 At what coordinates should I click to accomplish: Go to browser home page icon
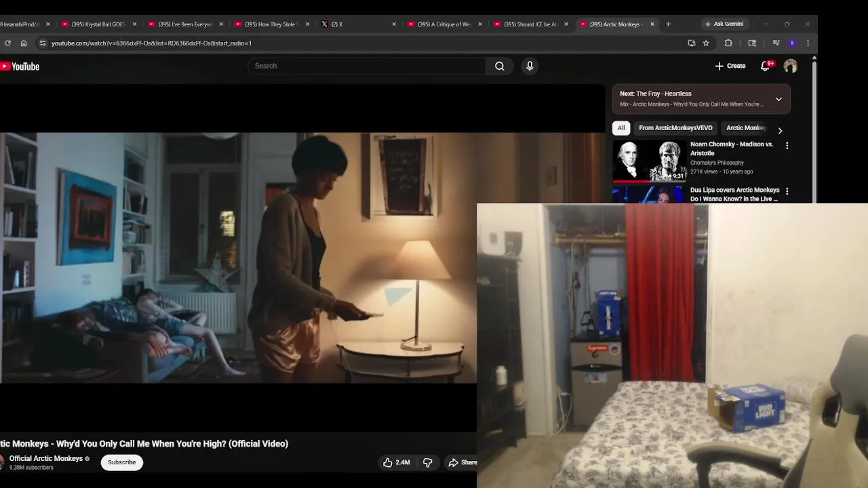(x=24, y=43)
